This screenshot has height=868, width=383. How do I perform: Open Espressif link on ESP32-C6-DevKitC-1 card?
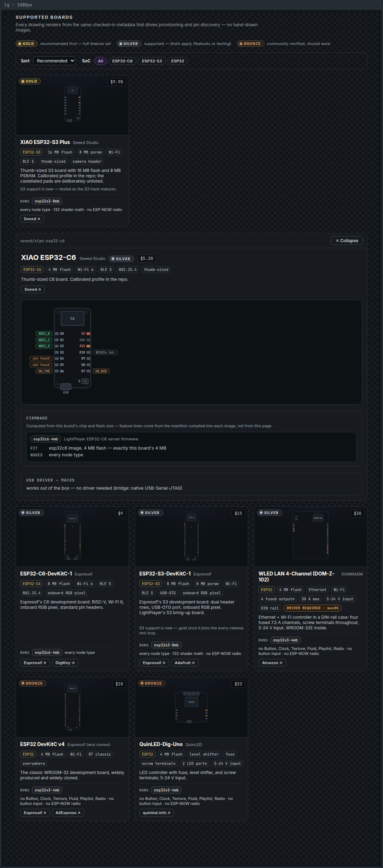pyautogui.click(x=35, y=663)
